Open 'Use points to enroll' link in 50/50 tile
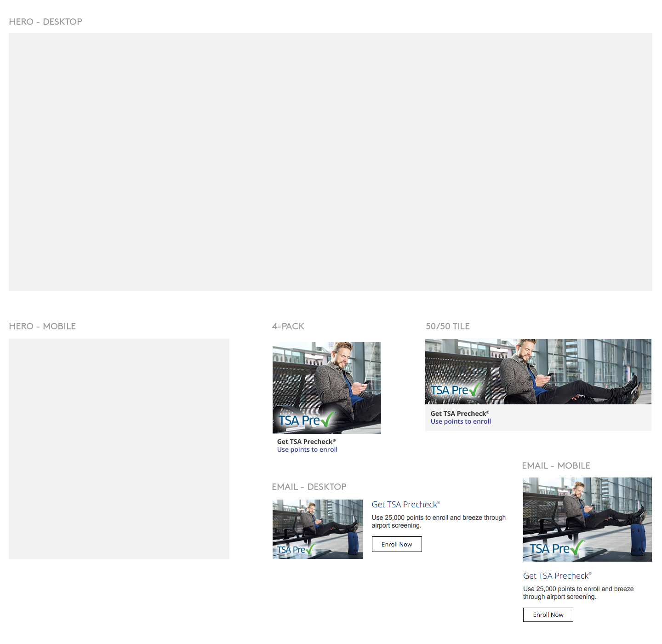The width and height of the screenshot is (662, 644). [461, 421]
